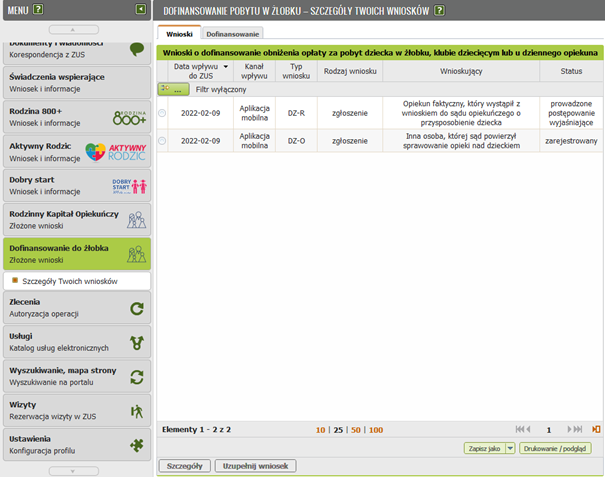Click the Korespondencja z ZUS speech bubble icon
The height and width of the screenshot is (477, 605).
(137, 49)
